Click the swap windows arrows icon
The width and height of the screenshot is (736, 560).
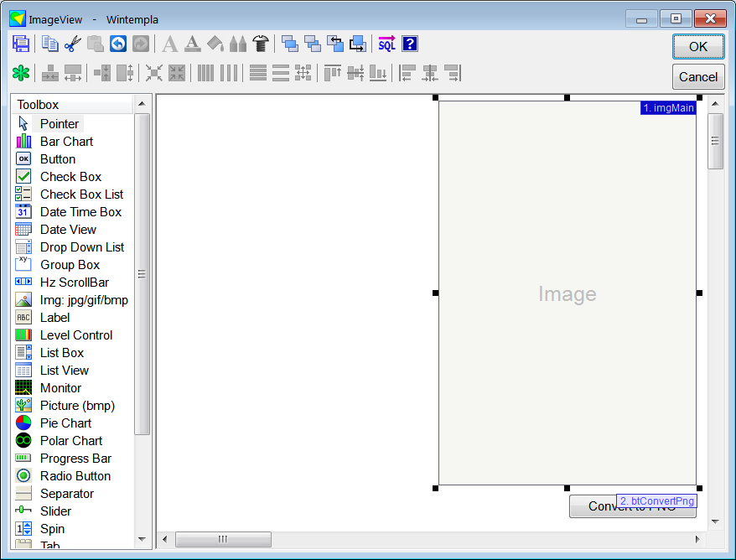click(335, 44)
